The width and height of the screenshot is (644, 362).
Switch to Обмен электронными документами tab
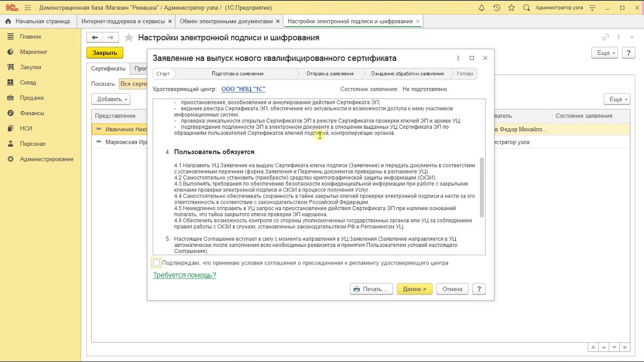pyautogui.click(x=226, y=21)
